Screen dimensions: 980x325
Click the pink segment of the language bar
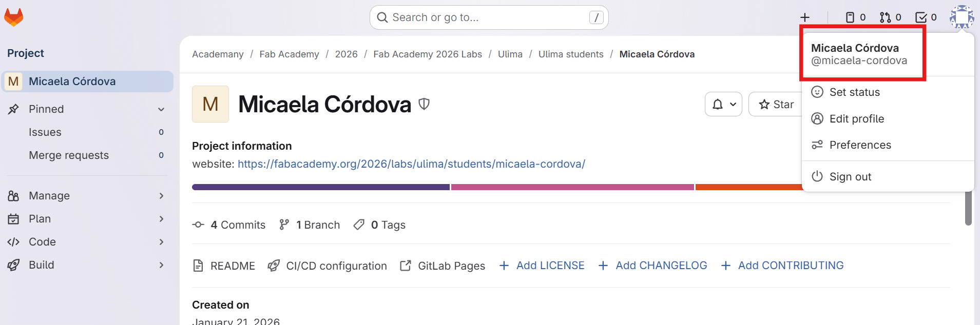tap(572, 187)
